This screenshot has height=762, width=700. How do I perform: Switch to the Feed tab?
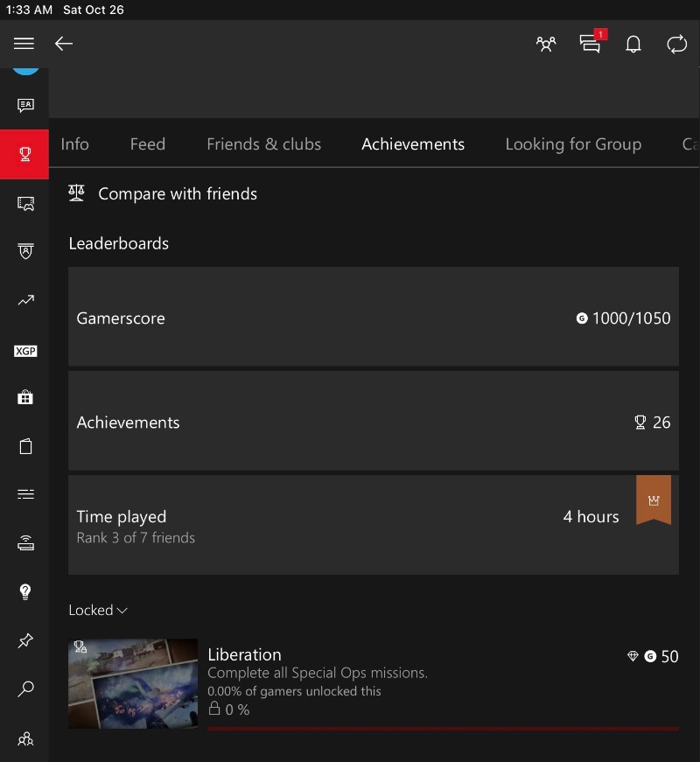(x=147, y=144)
